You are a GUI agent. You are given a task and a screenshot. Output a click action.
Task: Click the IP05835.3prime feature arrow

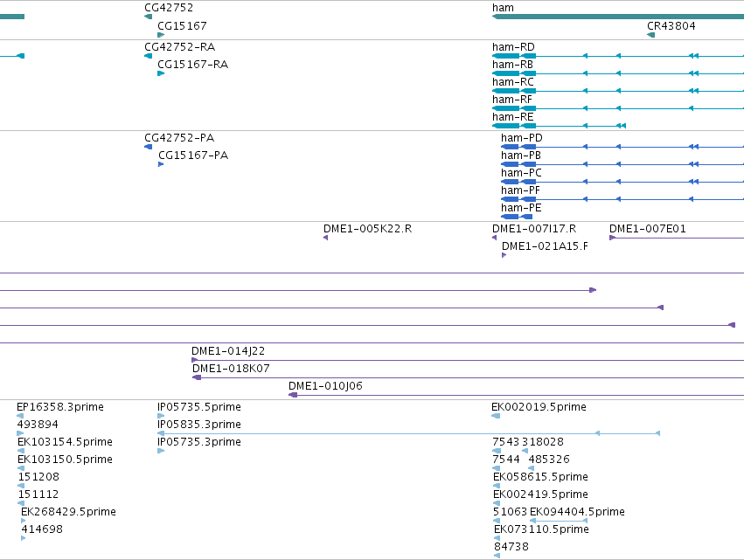(x=161, y=433)
